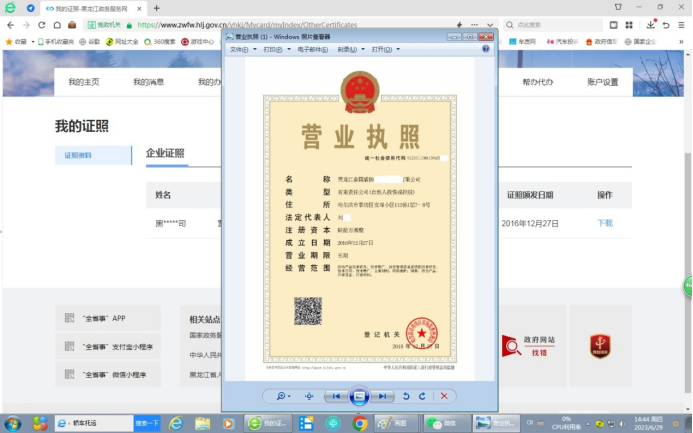The height and width of the screenshot is (433, 693).
Task: Select 证照资料 in the left sidebar
Action: pyautogui.click(x=78, y=155)
